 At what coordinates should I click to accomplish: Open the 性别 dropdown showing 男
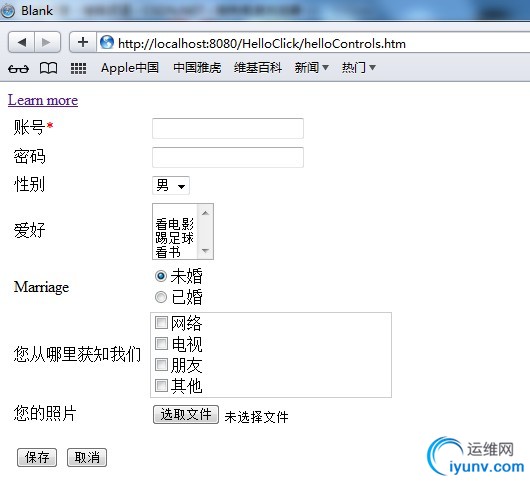tap(171, 186)
